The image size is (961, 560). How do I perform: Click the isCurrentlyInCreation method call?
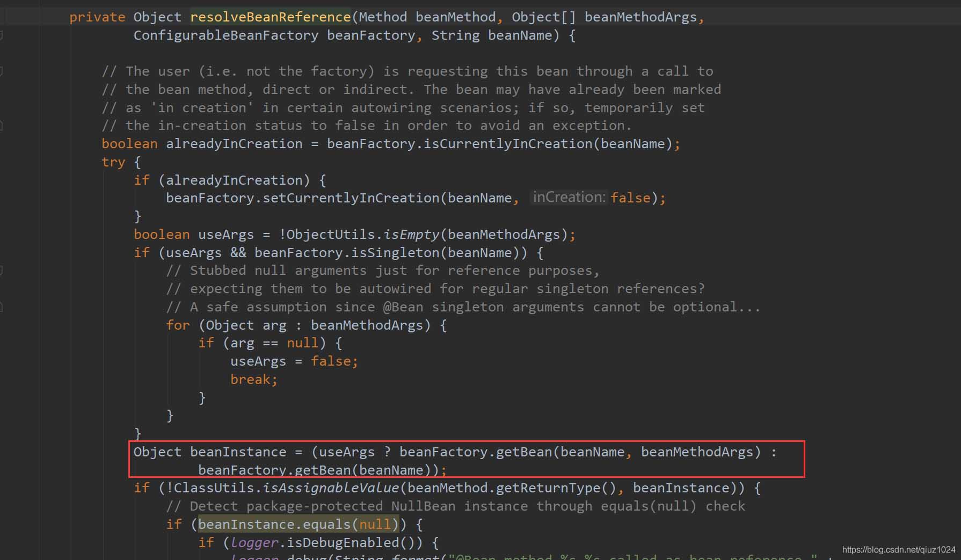click(x=508, y=144)
